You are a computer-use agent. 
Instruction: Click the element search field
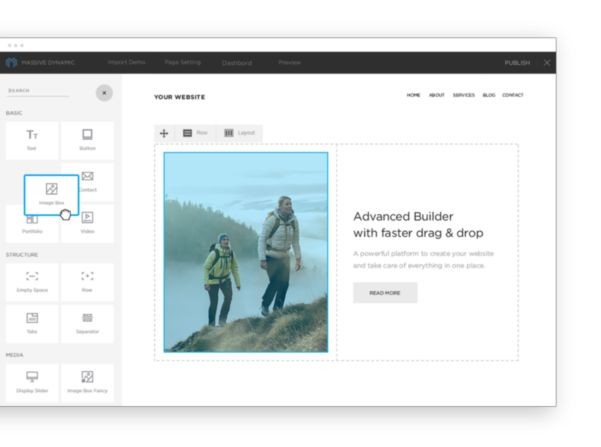38,91
